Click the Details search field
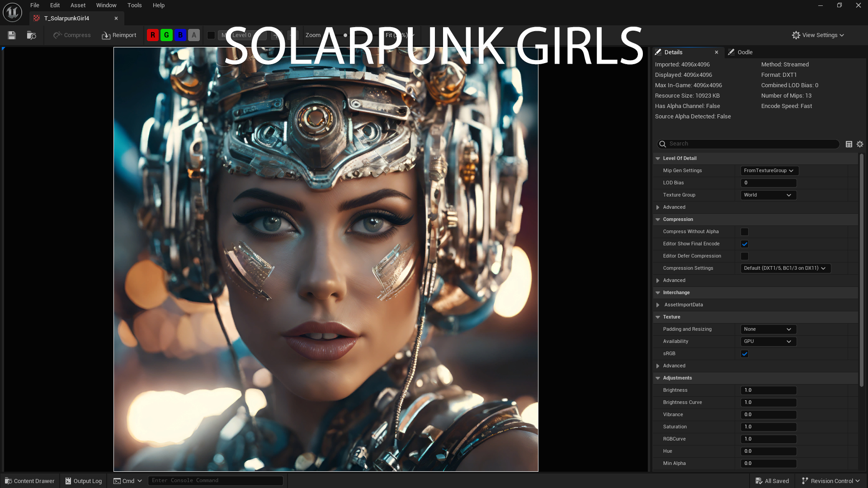Viewport: 868px width, 488px height. 748,144
